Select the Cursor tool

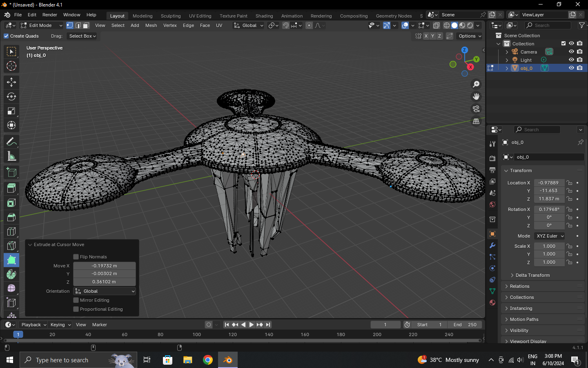(x=11, y=66)
